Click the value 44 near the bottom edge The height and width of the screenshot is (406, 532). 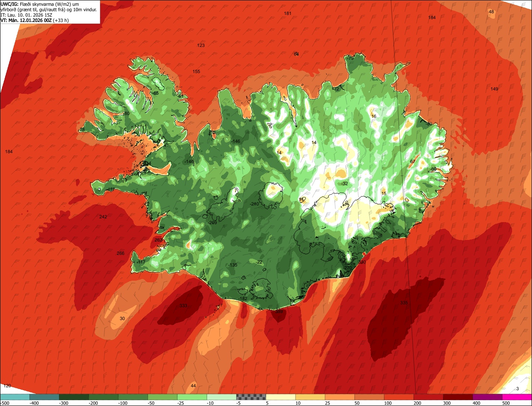193,386
